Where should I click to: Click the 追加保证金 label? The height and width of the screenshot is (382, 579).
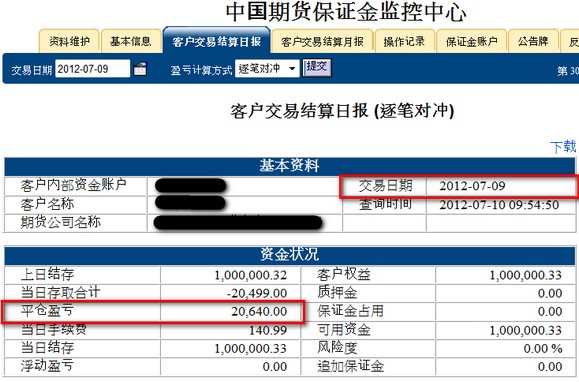pyautogui.click(x=350, y=366)
